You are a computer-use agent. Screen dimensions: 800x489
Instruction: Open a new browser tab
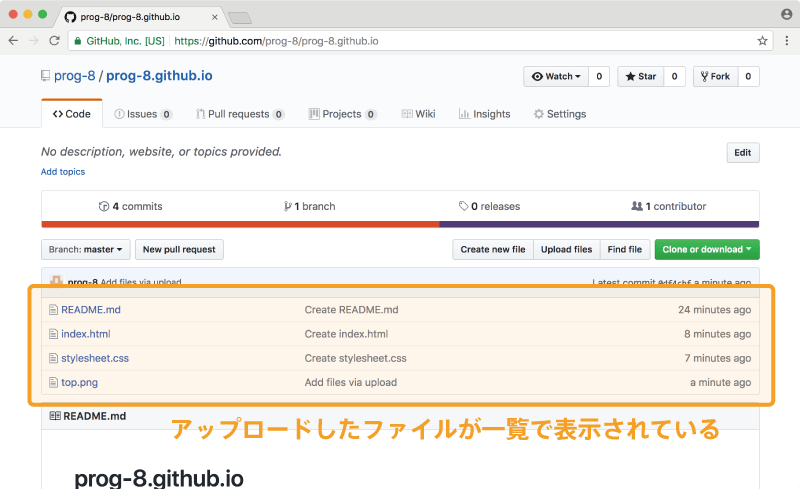point(240,18)
